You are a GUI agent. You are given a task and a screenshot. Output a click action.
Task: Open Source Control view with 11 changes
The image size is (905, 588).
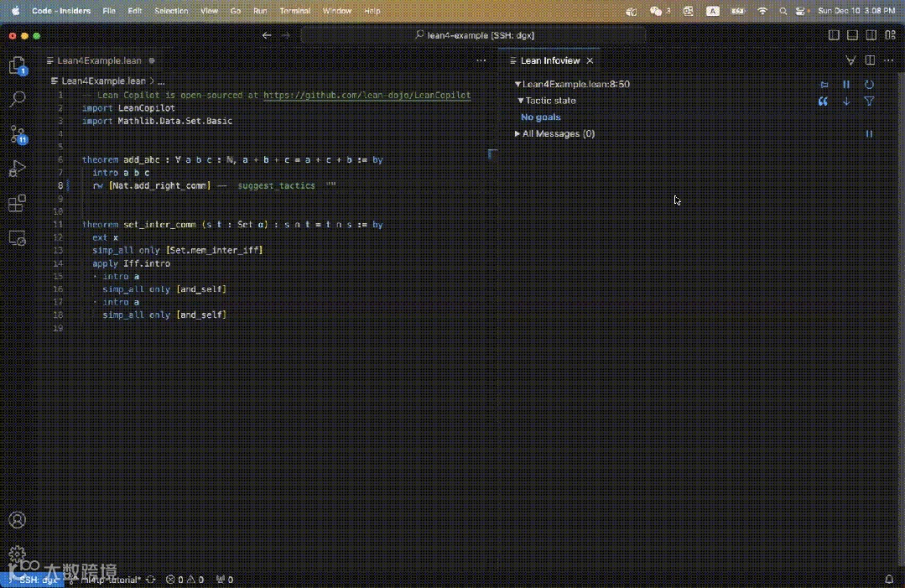17,134
